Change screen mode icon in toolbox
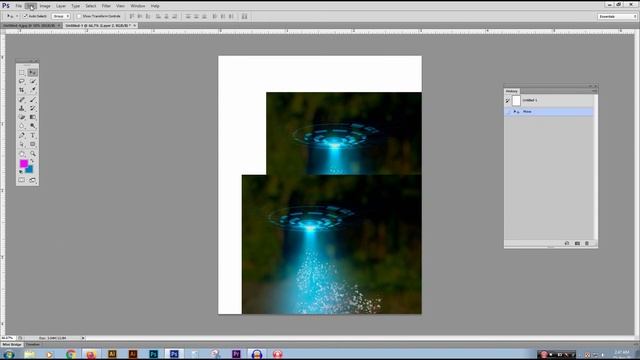 (x=33, y=180)
